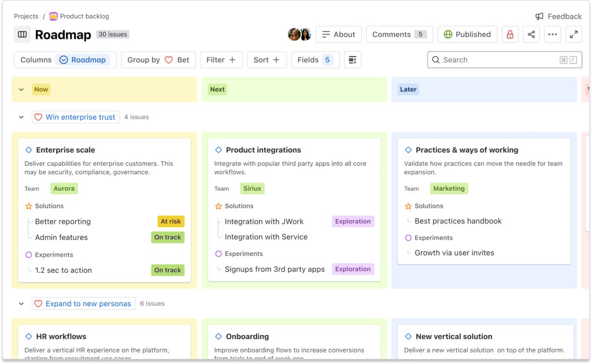Click the share icon in the header
Screen dimensions: 592x364
pyautogui.click(x=531, y=35)
